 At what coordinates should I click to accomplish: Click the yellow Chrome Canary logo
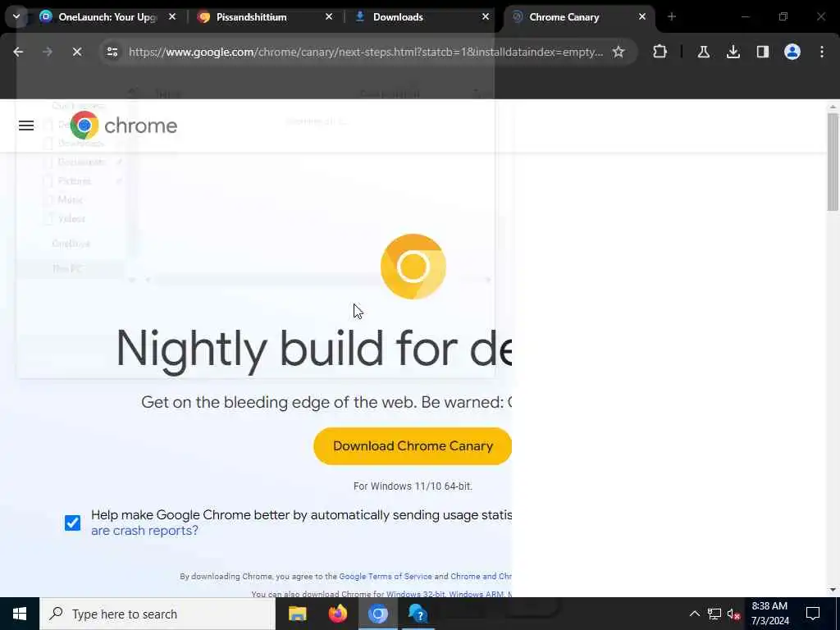coord(413,267)
